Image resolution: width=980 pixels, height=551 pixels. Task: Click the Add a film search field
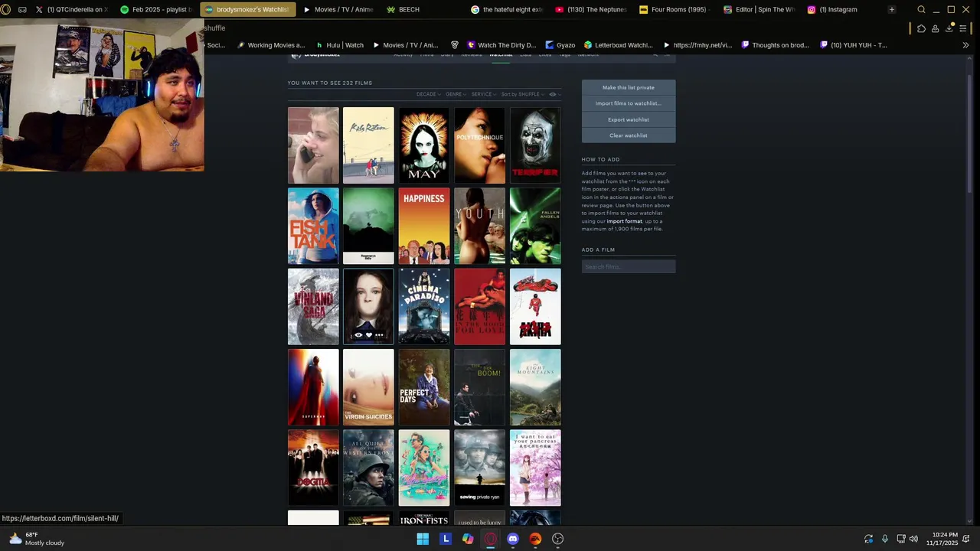[629, 266]
